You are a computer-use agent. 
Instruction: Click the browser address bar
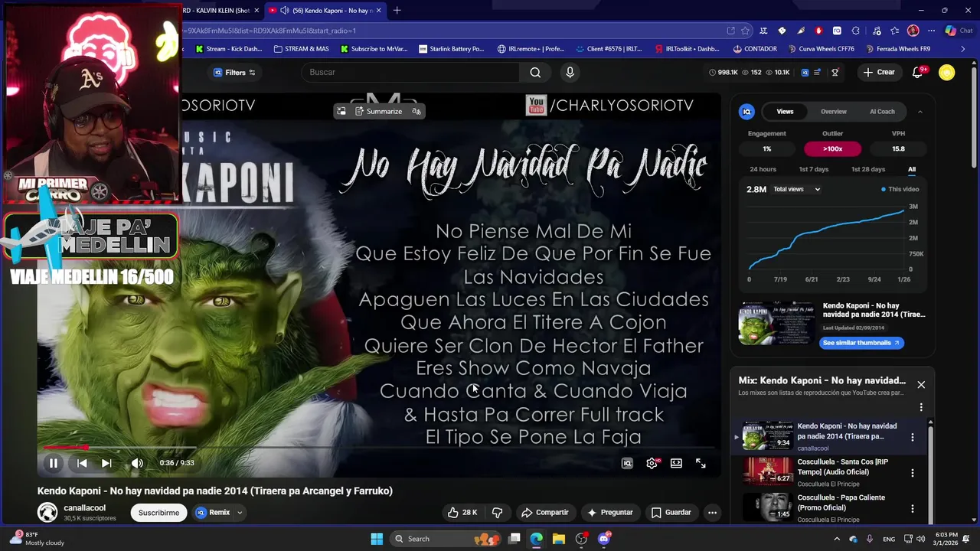(x=452, y=31)
